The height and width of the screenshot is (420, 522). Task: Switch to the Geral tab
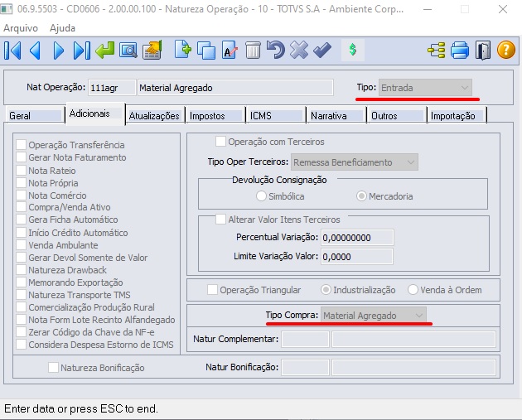point(35,115)
